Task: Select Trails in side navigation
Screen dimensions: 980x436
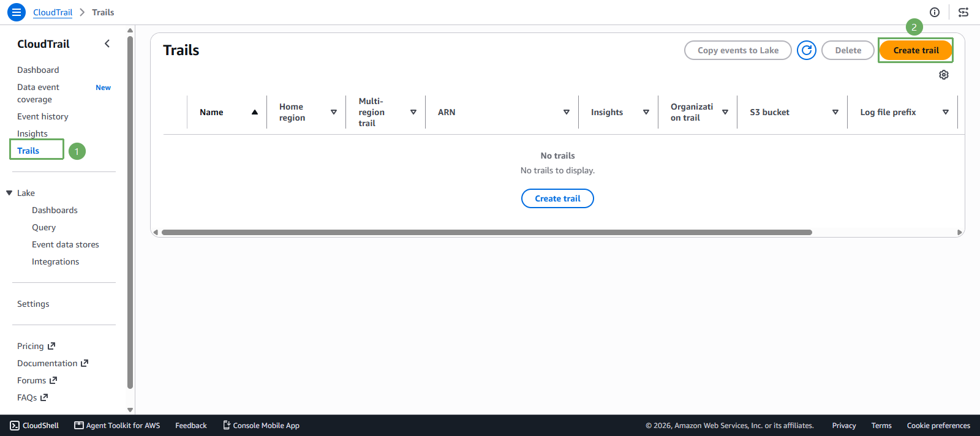Action: [28, 151]
